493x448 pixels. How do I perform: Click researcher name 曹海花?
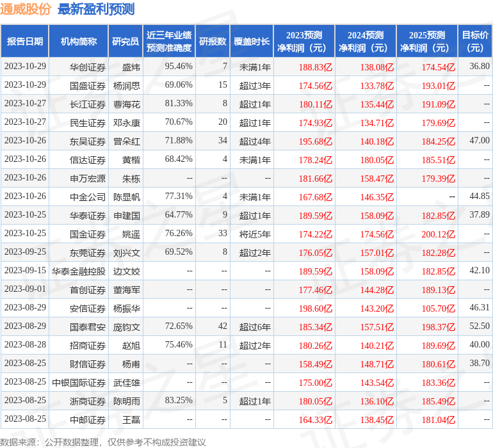pos(127,104)
